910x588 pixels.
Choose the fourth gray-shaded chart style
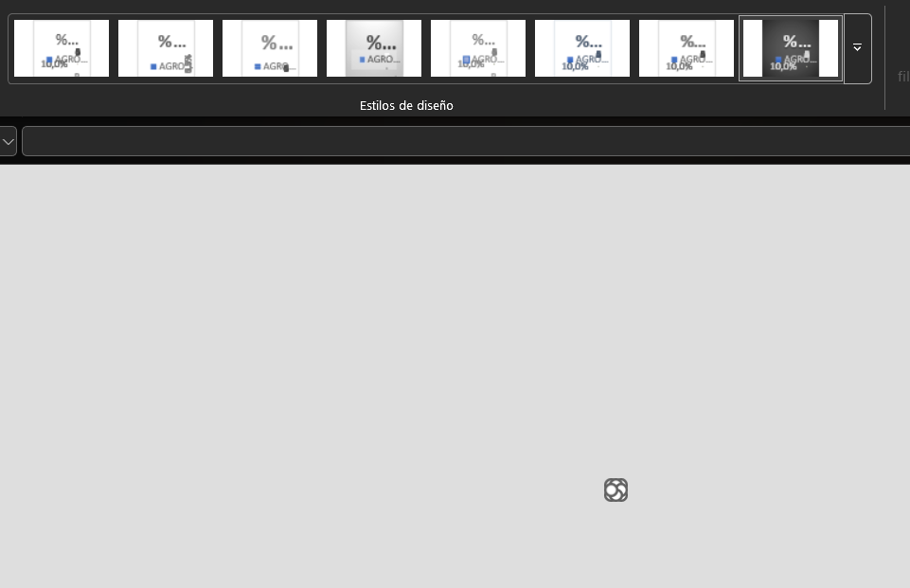374,48
